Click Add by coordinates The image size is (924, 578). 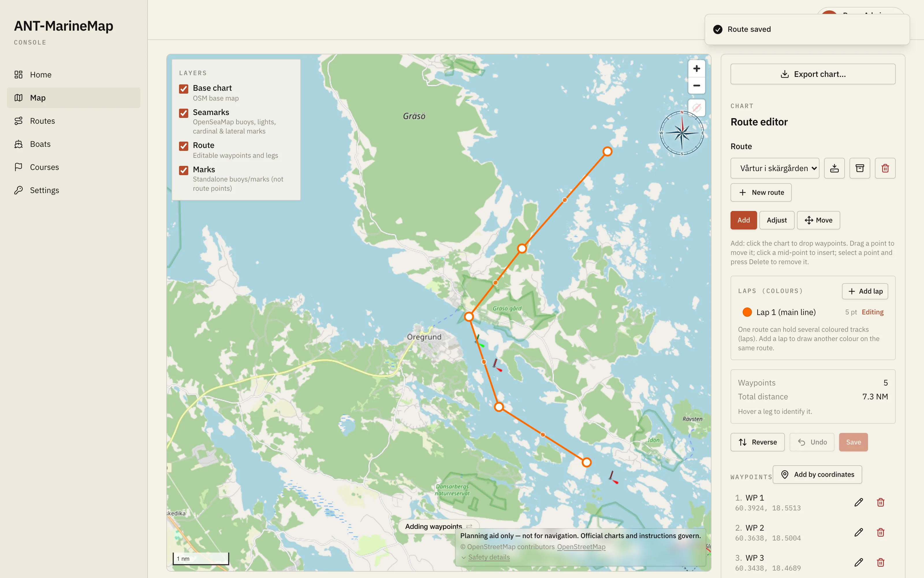[817, 475]
